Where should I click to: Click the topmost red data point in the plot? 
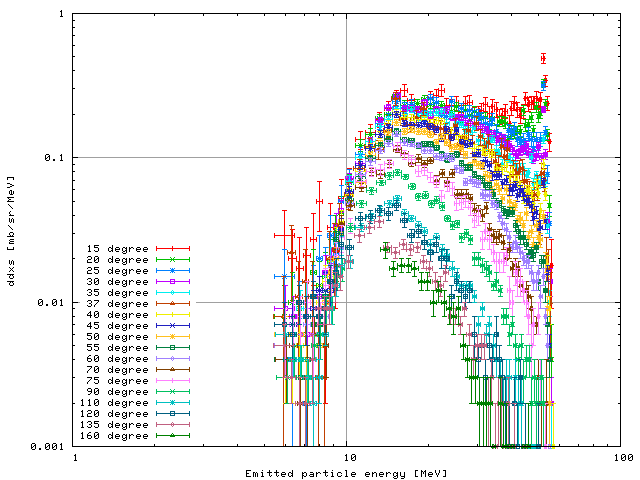(543, 58)
